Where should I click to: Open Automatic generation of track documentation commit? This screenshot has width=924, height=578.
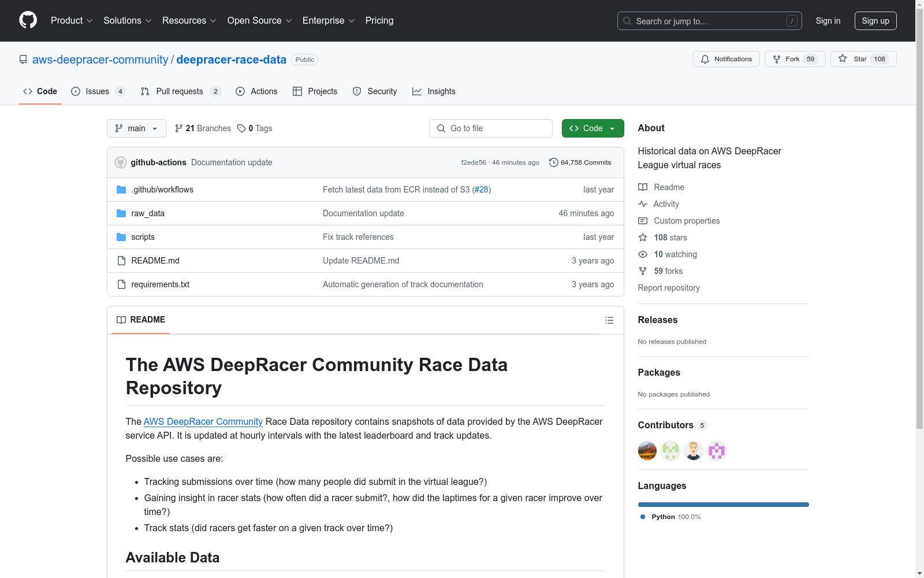(403, 284)
